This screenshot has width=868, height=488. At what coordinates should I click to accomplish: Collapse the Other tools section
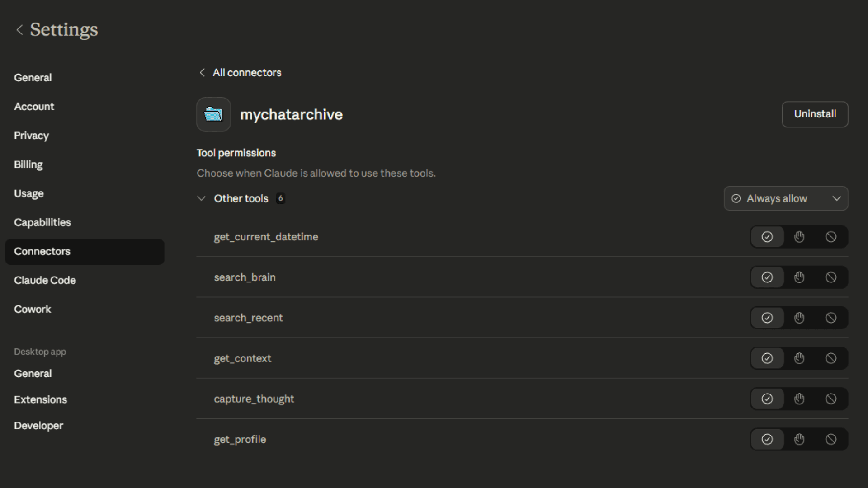pos(201,198)
